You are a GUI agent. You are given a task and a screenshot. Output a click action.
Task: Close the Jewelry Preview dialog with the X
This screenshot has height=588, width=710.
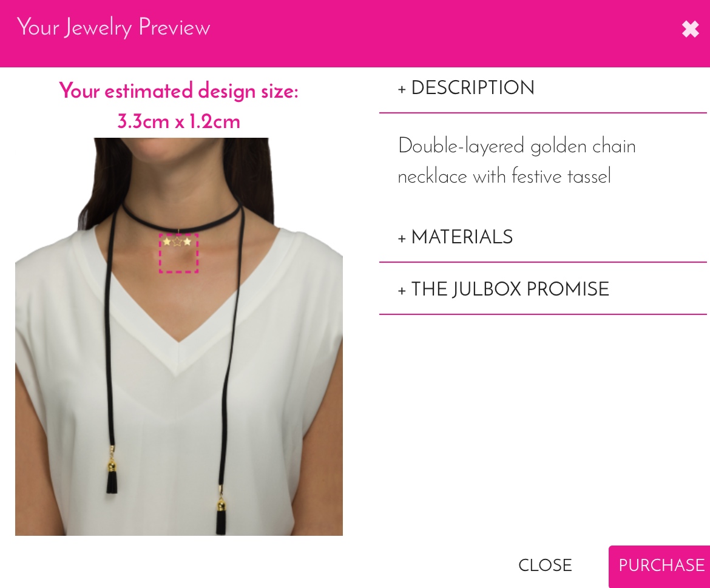pos(690,29)
